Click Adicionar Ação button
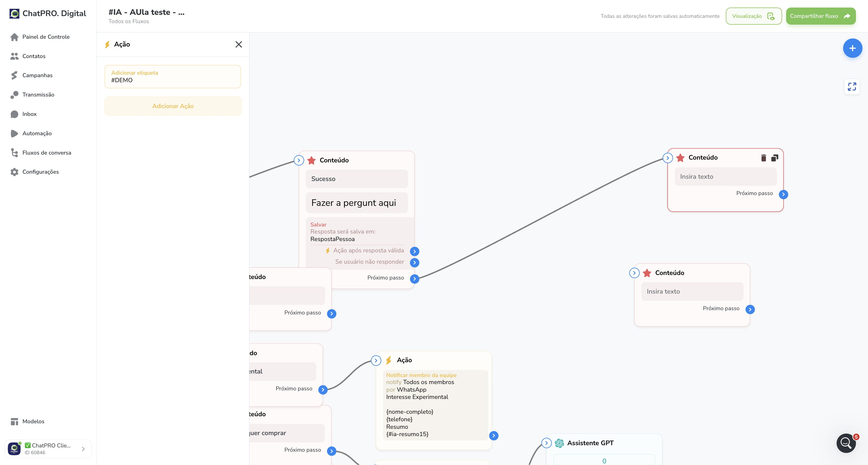The width and height of the screenshot is (868, 465). [x=173, y=106]
